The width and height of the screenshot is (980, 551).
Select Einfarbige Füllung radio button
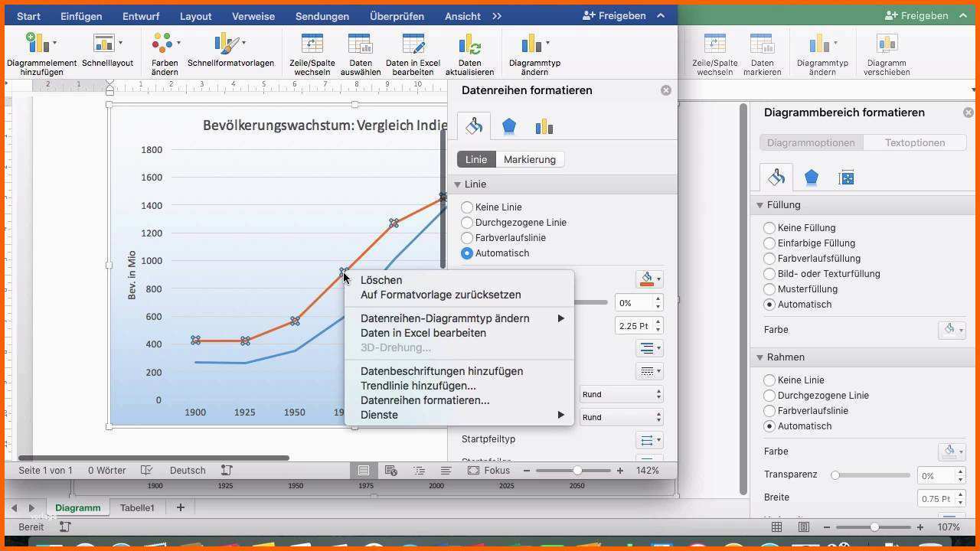point(769,243)
